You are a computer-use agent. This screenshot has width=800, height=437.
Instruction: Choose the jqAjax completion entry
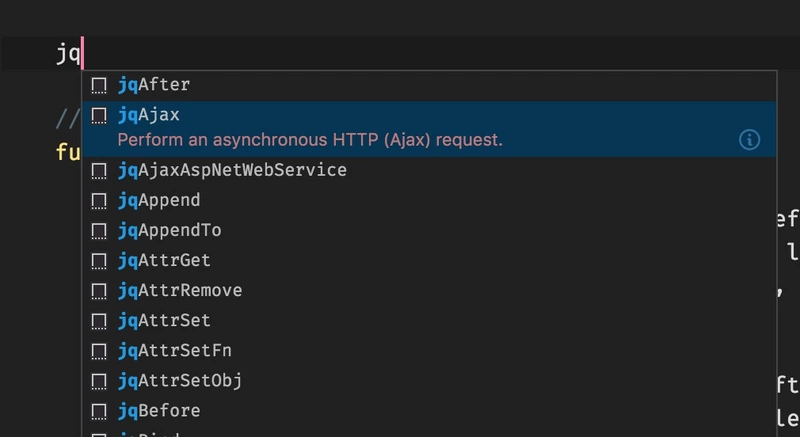[x=149, y=115]
